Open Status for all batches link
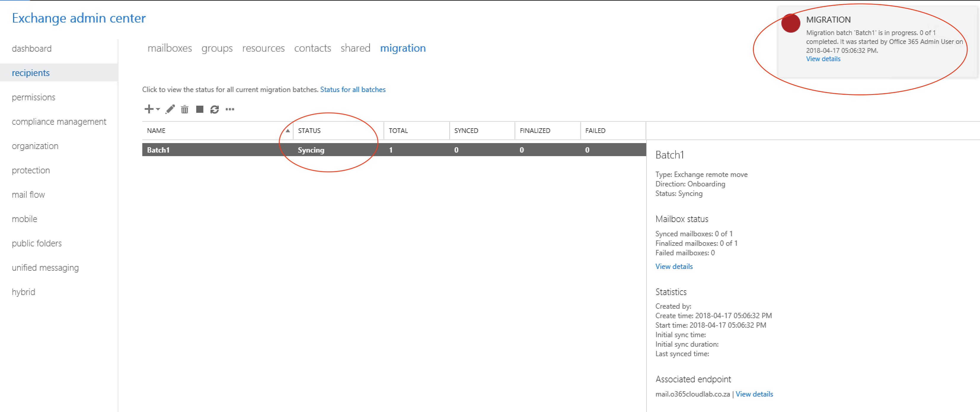The image size is (980, 412). [353, 89]
